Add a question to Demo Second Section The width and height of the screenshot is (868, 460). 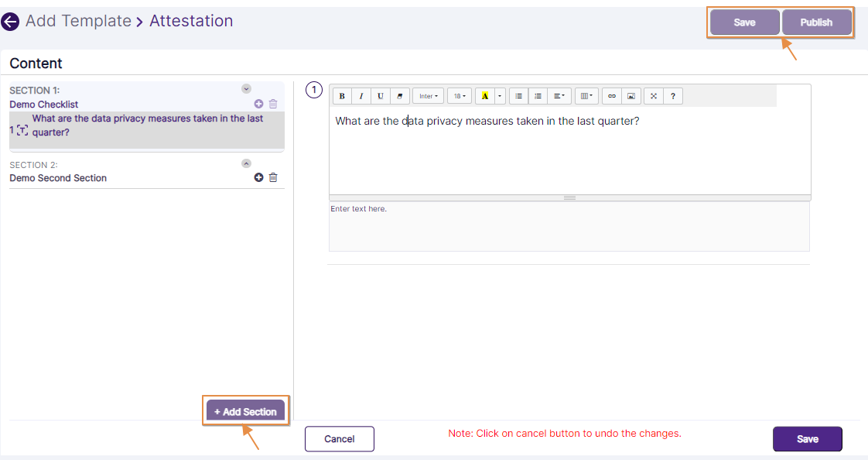(258, 177)
